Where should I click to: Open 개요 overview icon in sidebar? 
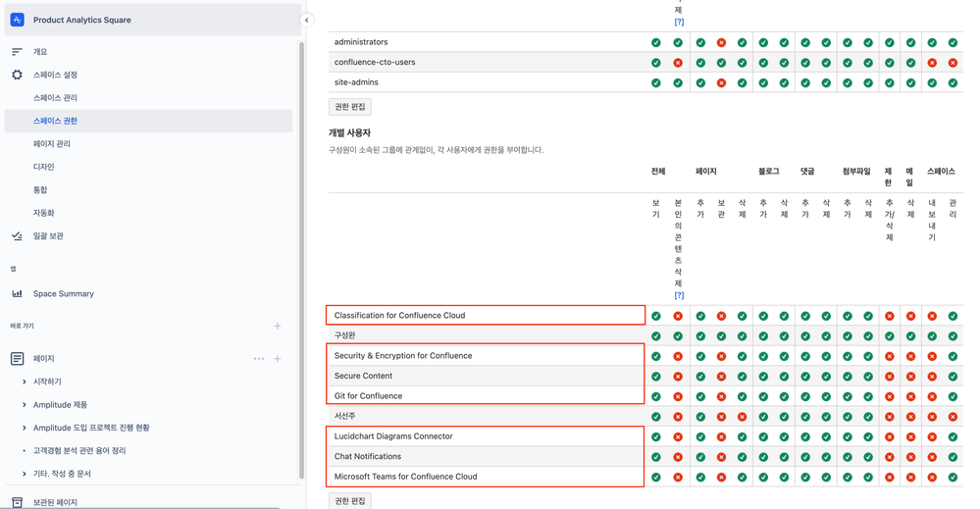point(17,52)
